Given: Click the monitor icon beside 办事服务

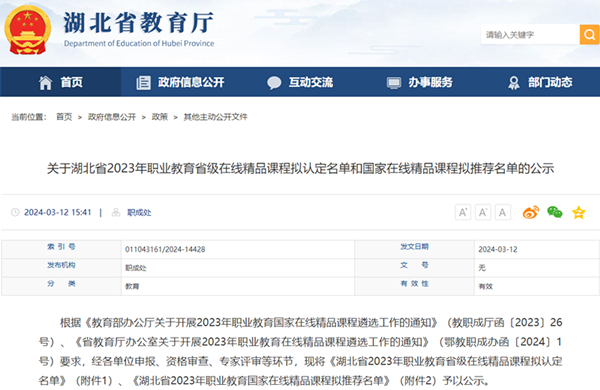Looking at the screenshot, I should point(394,83).
